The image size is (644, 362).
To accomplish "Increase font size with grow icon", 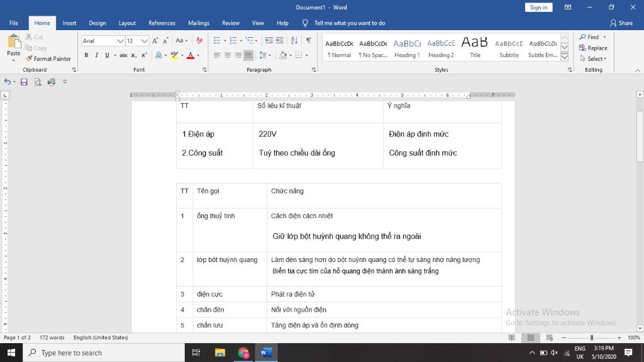I will pyautogui.click(x=155, y=41).
